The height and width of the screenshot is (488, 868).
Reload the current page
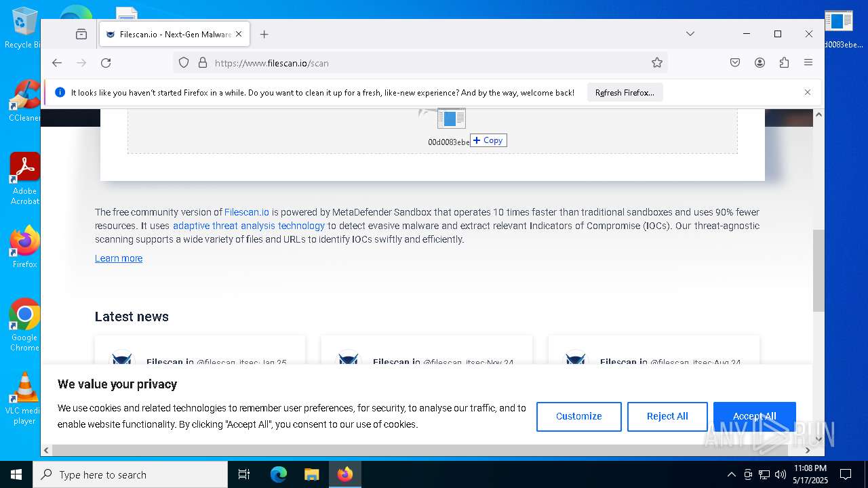[106, 63]
